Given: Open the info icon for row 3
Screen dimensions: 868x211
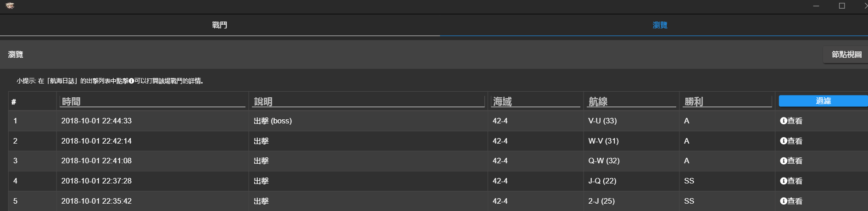Looking at the screenshot, I should click(784, 161).
